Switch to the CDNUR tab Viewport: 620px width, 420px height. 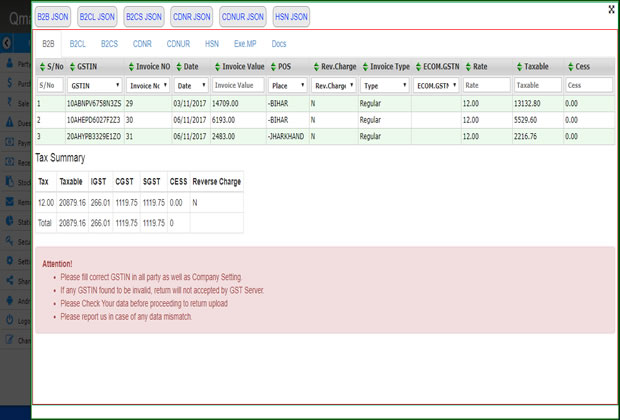(x=178, y=44)
